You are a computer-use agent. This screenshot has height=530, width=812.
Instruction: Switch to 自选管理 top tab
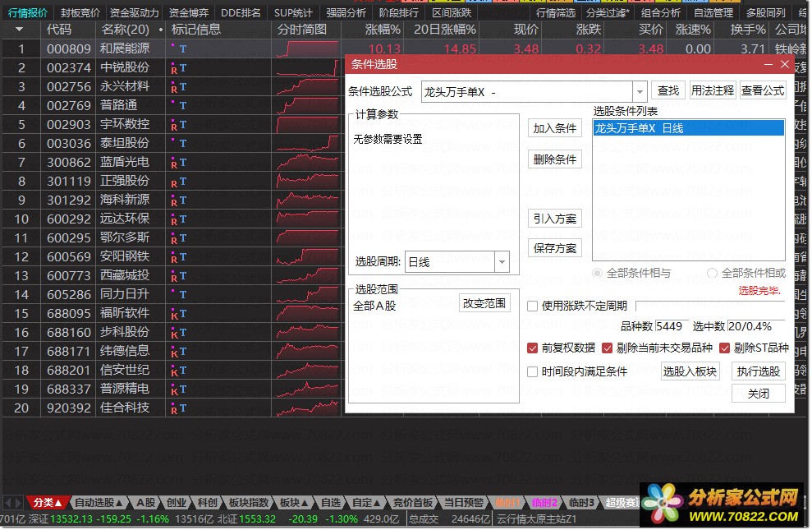[713, 12]
